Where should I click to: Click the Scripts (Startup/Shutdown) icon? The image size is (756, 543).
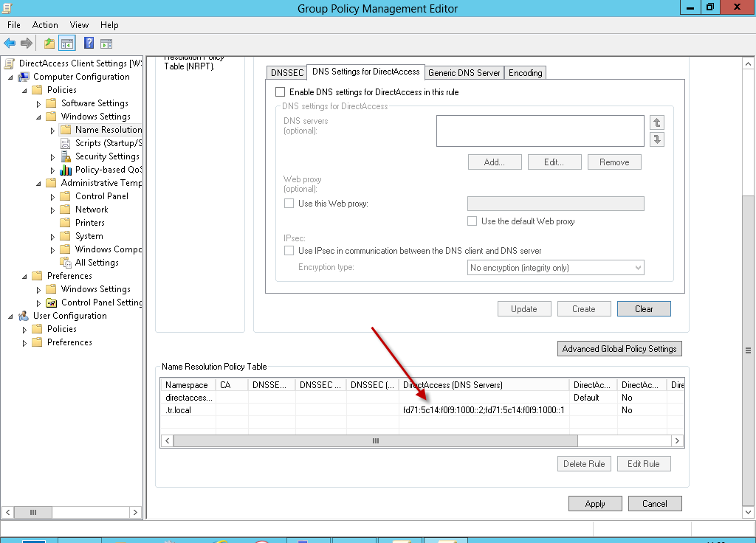pyautogui.click(x=66, y=143)
